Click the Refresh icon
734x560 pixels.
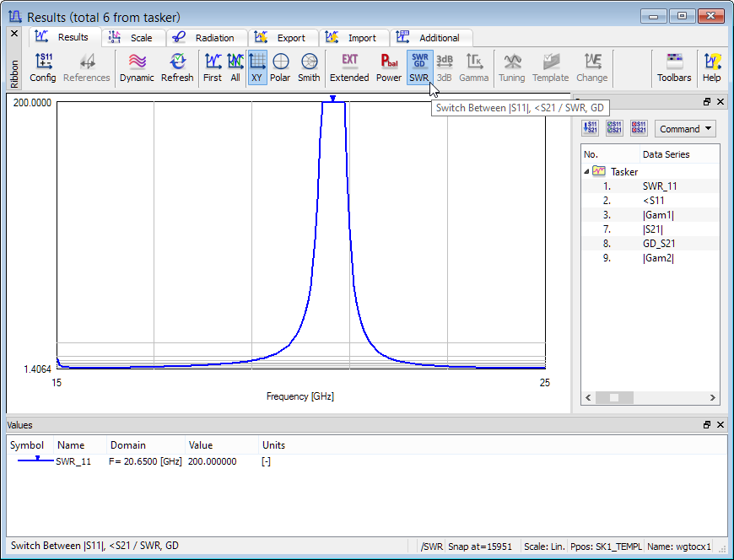[177, 67]
